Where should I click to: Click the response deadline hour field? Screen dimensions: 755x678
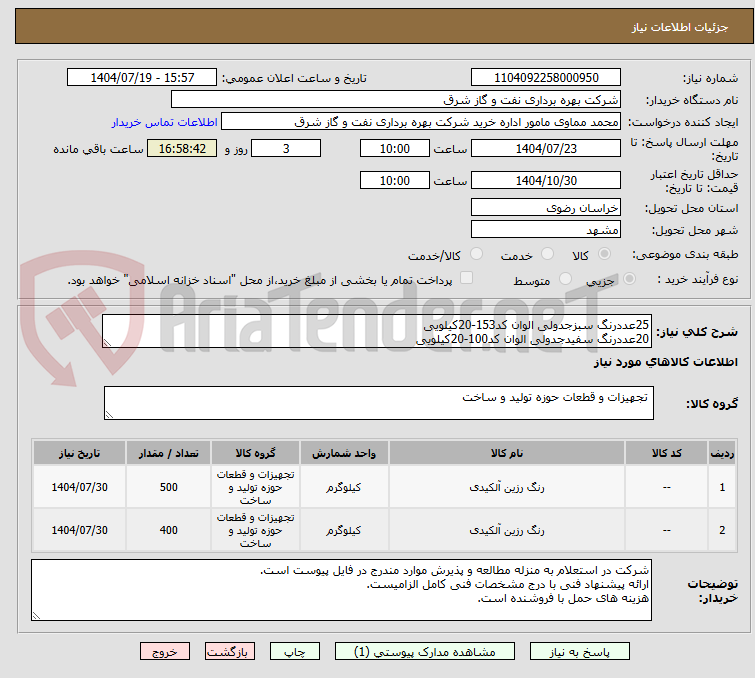coord(395,148)
